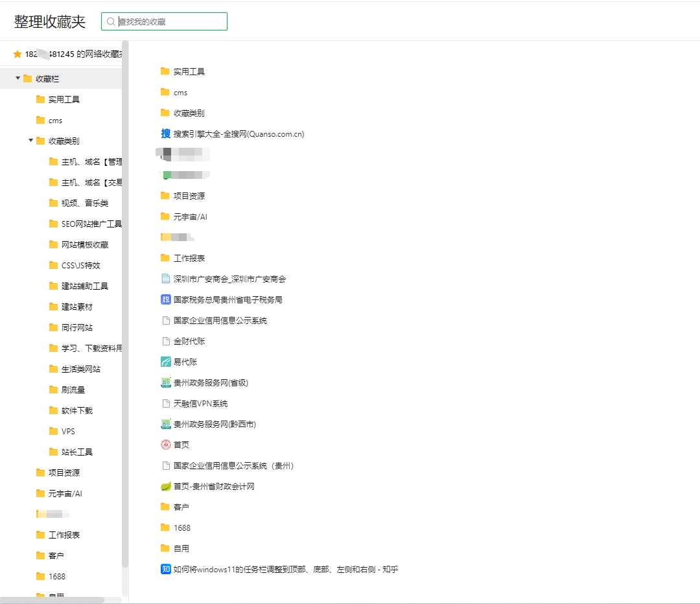The image size is (700, 604).
Task: Open the 易代账 bookmark
Action: (185, 362)
